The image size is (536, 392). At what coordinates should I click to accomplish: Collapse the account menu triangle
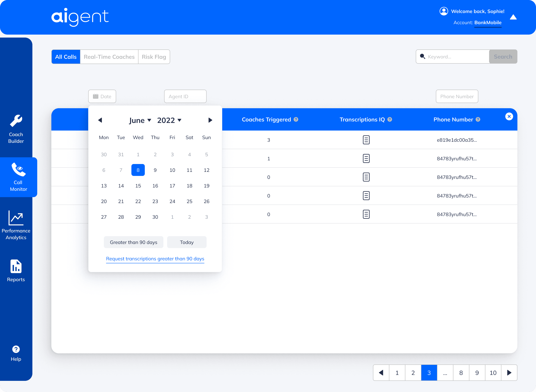coord(513,17)
